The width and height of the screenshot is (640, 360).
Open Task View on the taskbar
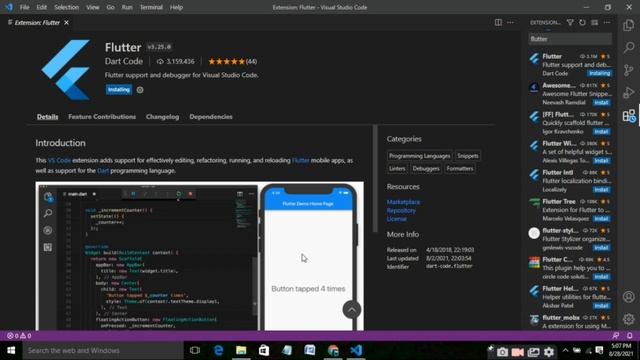coord(195,351)
